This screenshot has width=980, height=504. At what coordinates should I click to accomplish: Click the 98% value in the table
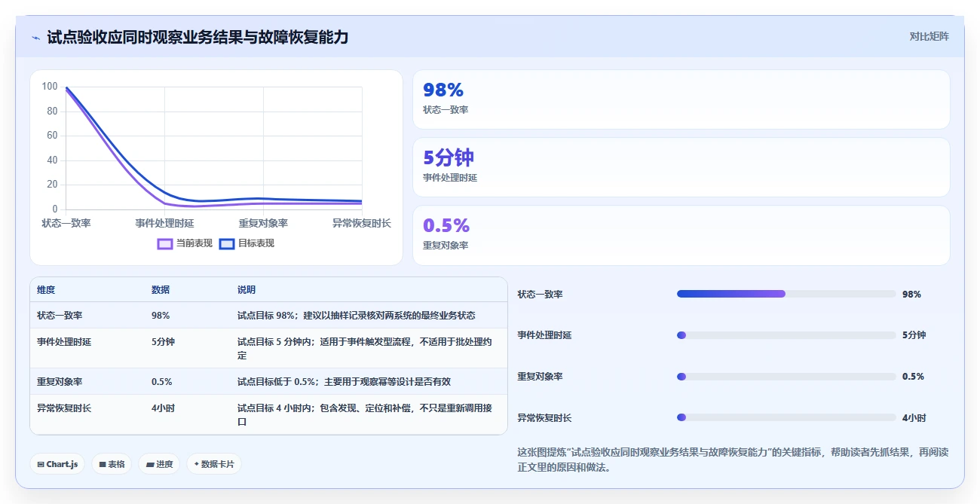[161, 316]
